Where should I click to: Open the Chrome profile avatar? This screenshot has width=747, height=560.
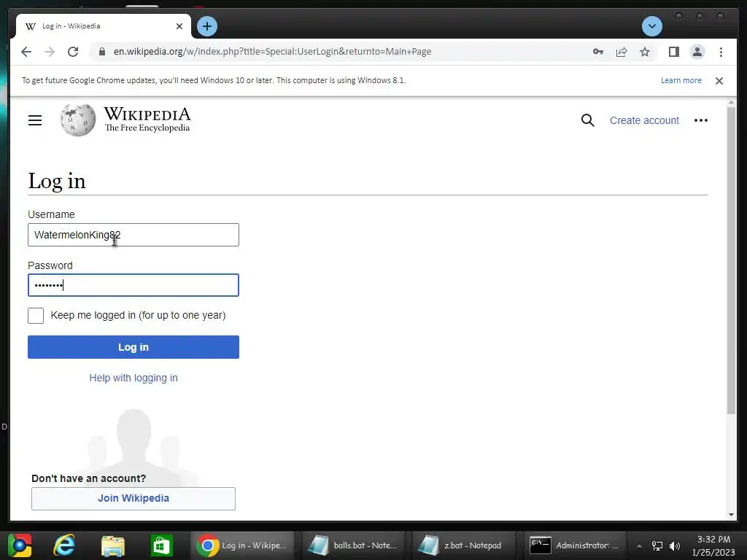click(697, 52)
